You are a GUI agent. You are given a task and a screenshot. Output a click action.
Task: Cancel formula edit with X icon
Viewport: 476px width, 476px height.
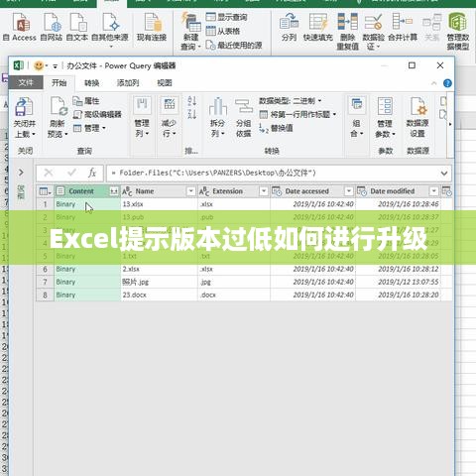tap(49, 173)
